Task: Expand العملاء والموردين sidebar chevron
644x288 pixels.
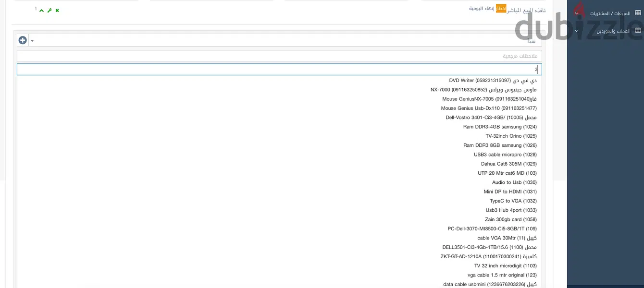Action: 577,31
